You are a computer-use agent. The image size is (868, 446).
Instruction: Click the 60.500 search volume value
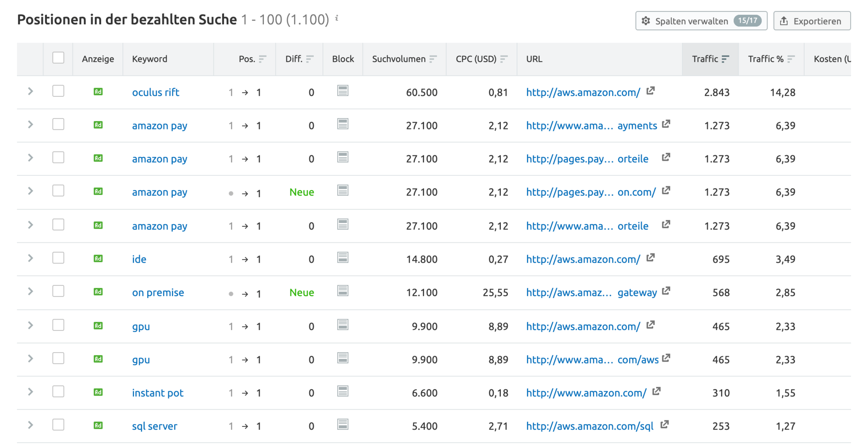coord(422,93)
